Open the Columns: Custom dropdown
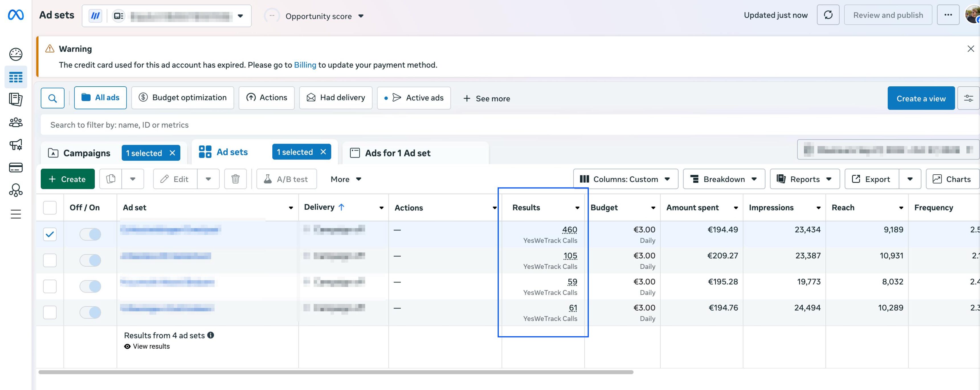Image resolution: width=980 pixels, height=390 pixels. pos(625,179)
